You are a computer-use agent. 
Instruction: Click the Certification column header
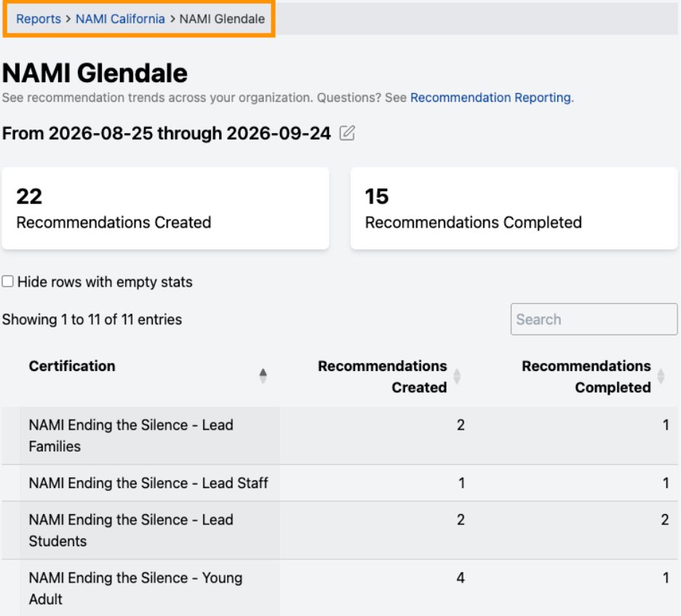tap(72, 366)
